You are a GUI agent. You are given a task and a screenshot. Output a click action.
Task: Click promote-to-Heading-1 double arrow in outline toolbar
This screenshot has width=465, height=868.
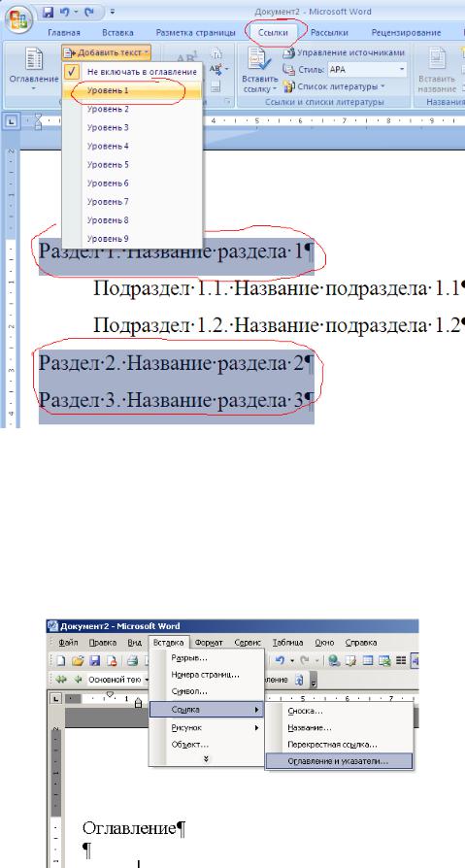tap(61, 680)
